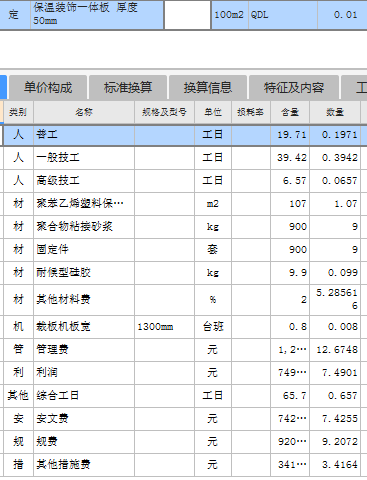Image resolution: width=367 pixels, height=480 pixels.
Task: Click the 100m2 unit cell
Action: click(x=230, y=14)
